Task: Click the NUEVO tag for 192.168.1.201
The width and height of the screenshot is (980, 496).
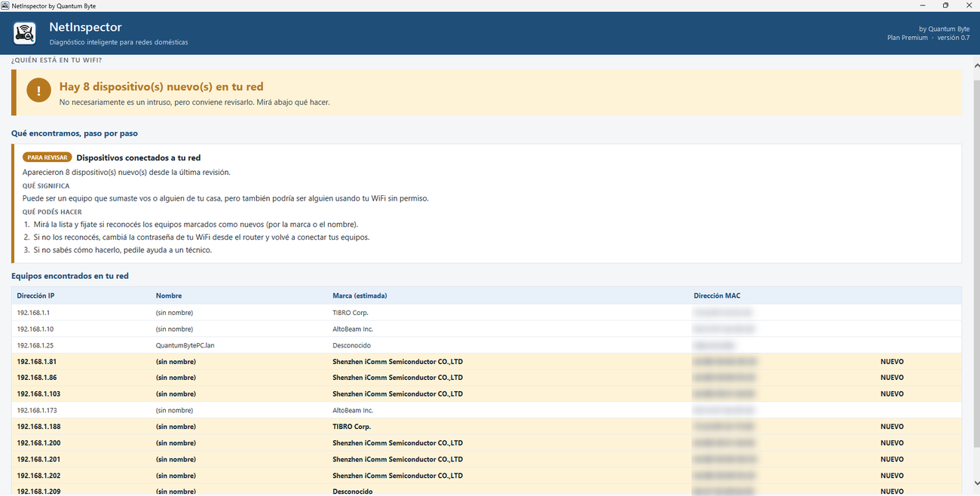Action: click(892, 459)
